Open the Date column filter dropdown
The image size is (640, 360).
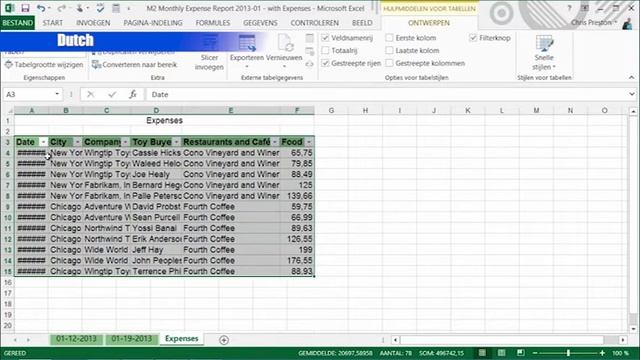[43, 142]
